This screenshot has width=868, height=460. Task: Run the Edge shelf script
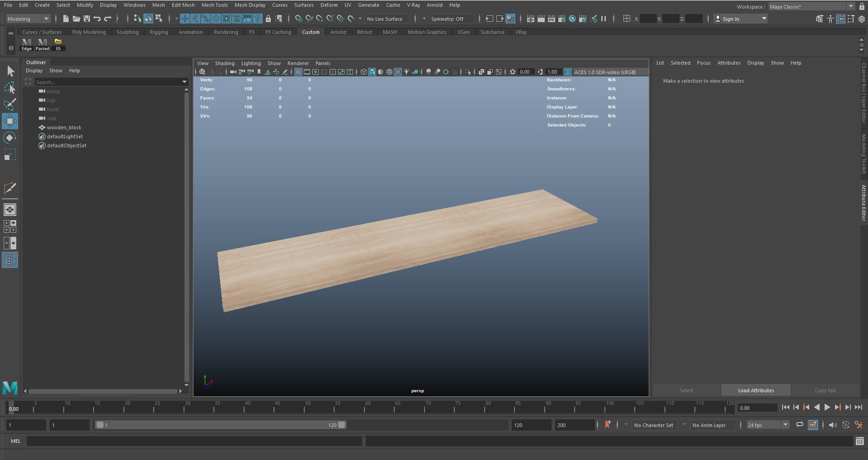click(x=27, y=44)
